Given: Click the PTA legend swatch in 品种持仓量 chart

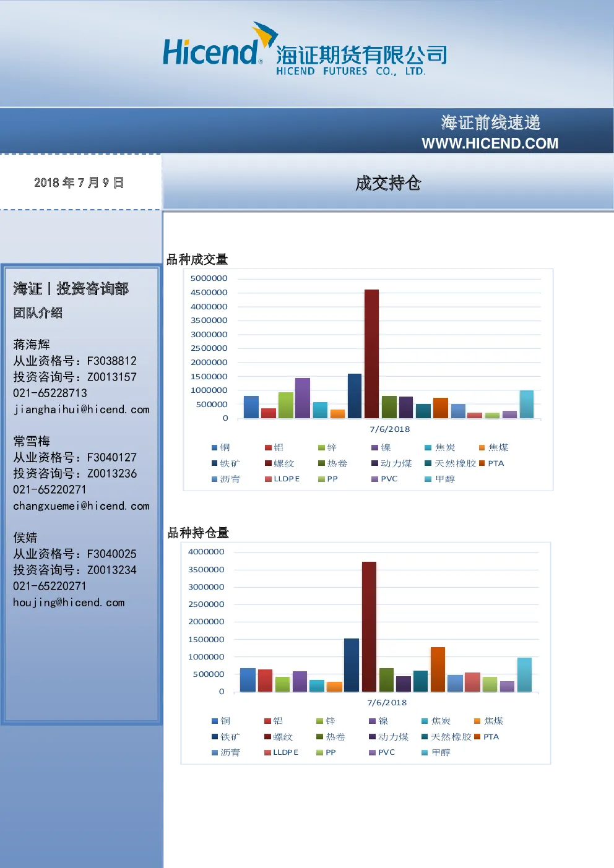Looking at the screenshot, I should point(477,737).
